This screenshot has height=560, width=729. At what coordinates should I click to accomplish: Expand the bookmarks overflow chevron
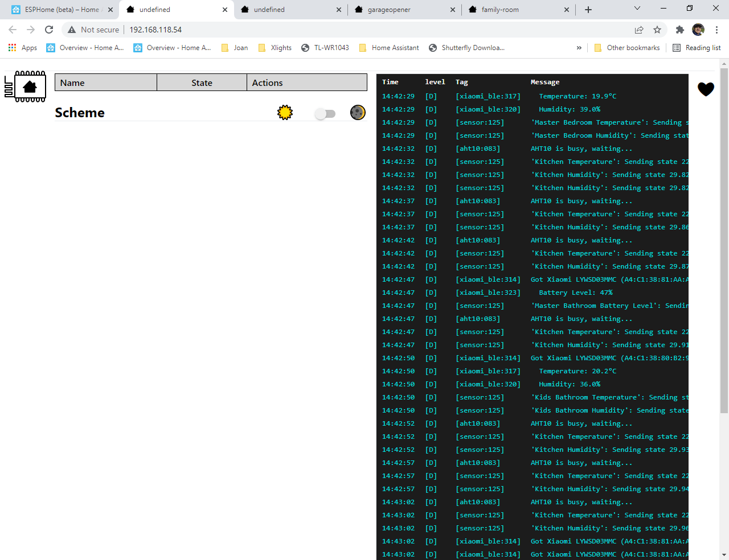click(579, 48)
